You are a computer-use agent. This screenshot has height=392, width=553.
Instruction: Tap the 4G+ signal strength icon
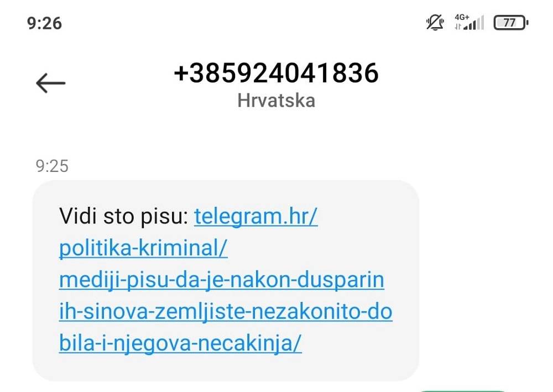pos(469,22)
